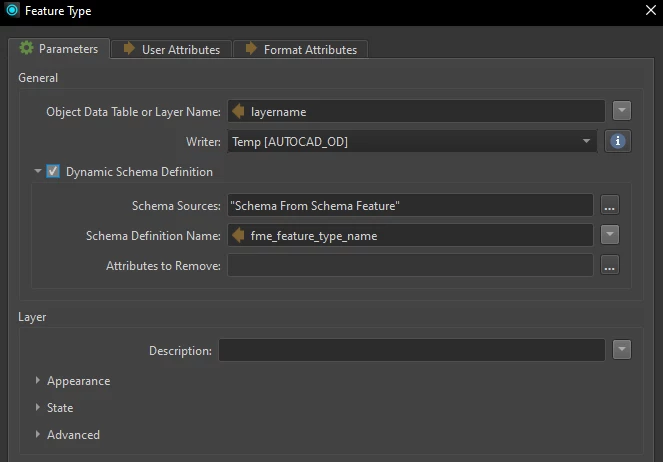
Task: Click the Object Data Table or Layer Name label
Action: coord(133,112)
